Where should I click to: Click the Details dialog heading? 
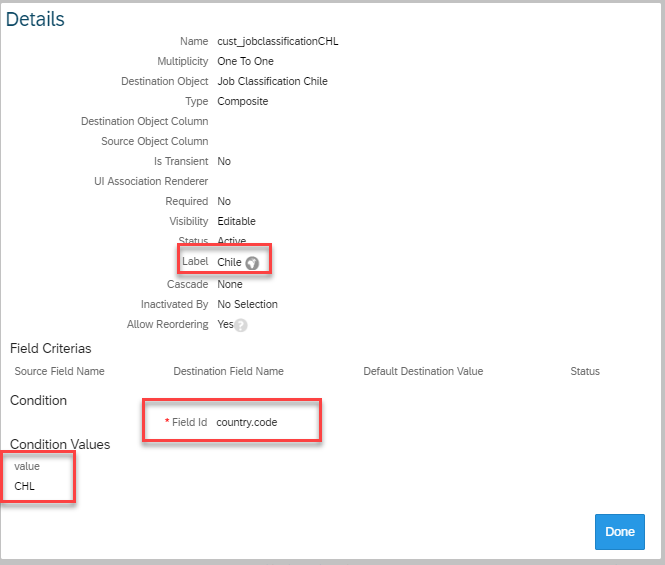click(35, 19)
